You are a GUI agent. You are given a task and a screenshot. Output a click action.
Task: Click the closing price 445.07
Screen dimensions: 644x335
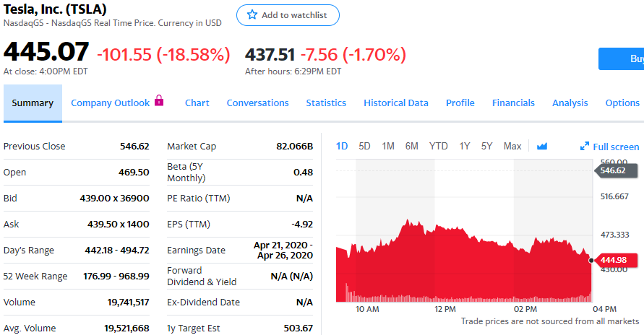[46, 52]
